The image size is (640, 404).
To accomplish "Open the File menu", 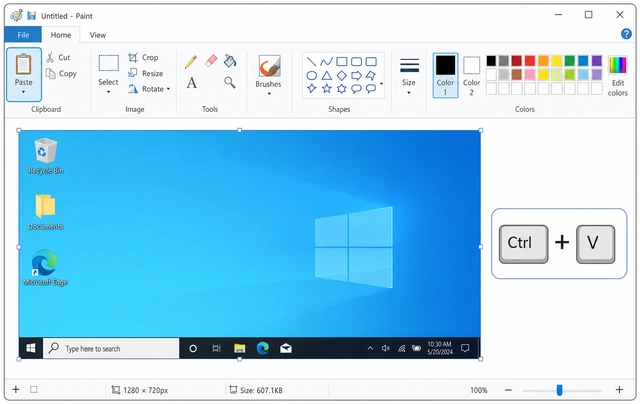I will pyautogui.click(x=23, y=35).
